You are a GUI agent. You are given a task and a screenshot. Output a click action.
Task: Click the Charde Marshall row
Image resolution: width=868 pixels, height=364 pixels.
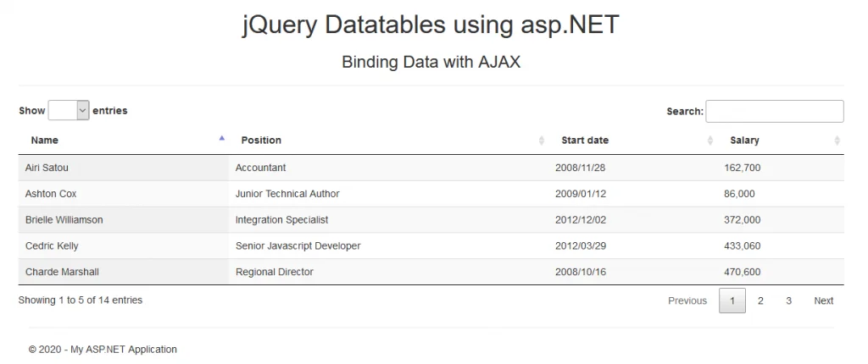click(63, 273)
